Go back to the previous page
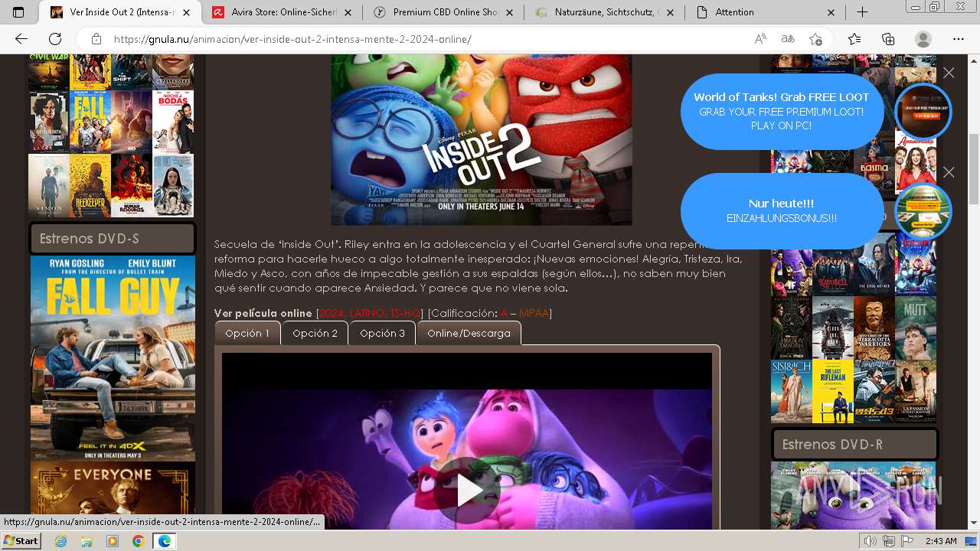 click(21, 39)
